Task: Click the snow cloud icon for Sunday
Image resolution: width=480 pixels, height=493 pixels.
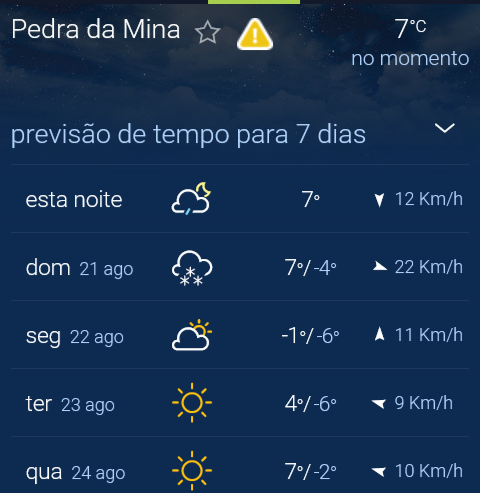Action: pyautogui.click(x=192, y=268)
